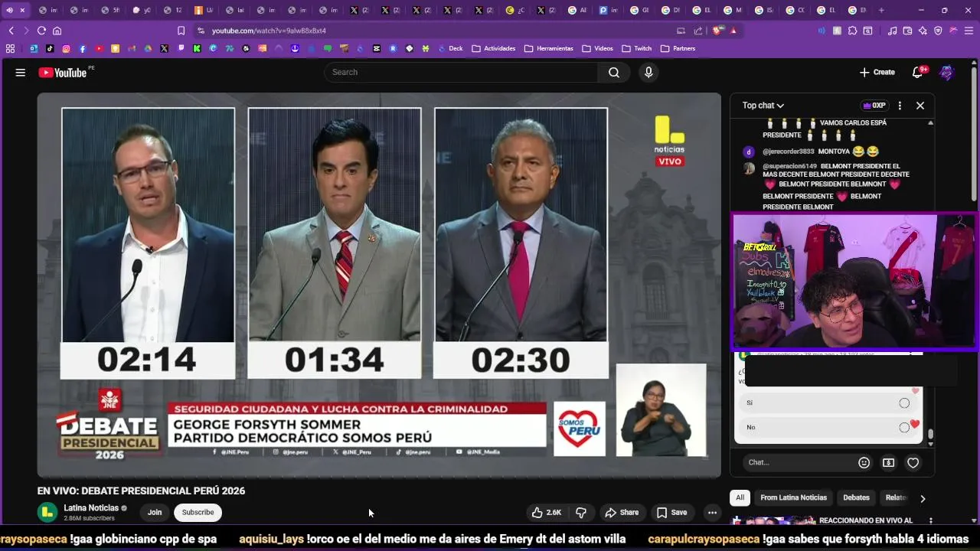Screen dimensions: 980x551
Task: Open Instagram bookmark icon
Action: (66, 48)
